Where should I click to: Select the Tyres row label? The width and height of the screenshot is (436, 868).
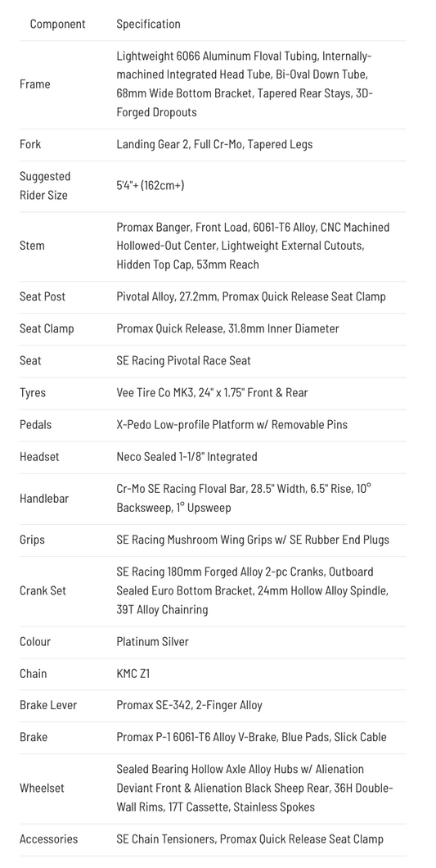[33, 393]
